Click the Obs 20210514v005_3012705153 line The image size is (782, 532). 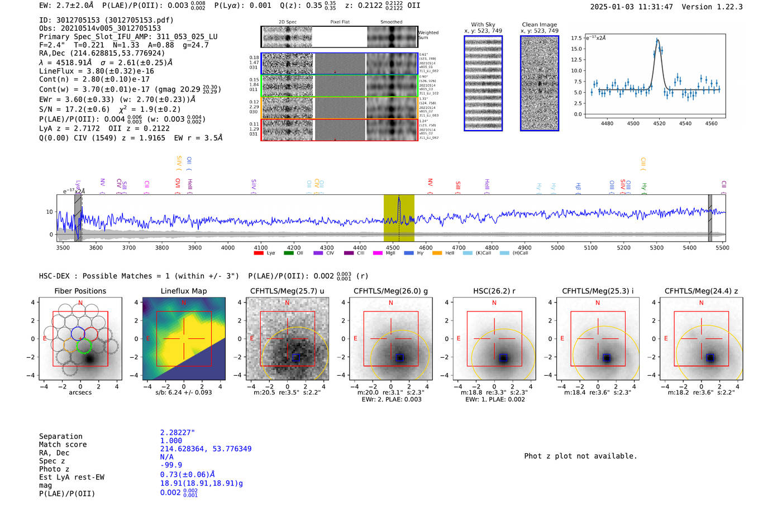coord(100,28)
